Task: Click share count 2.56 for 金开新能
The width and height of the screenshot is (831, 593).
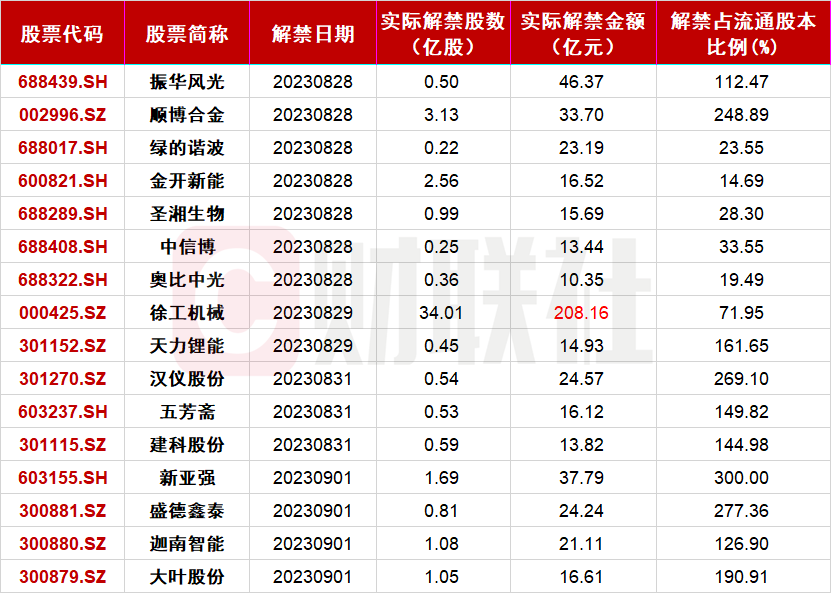Action: (441, 181)
